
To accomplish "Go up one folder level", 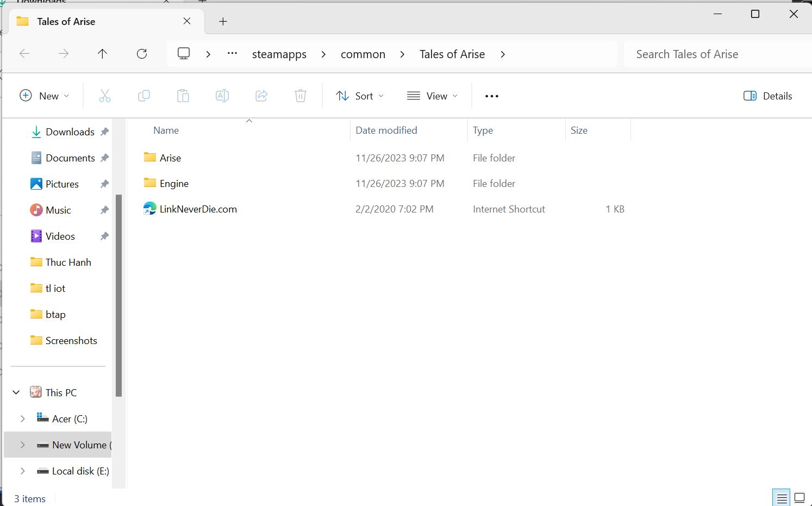I will [x=102, y=54].
